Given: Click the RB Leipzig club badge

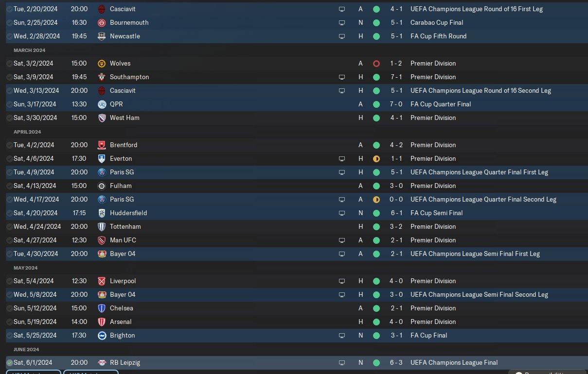Looking at the screenshot, I should (102, 362).
